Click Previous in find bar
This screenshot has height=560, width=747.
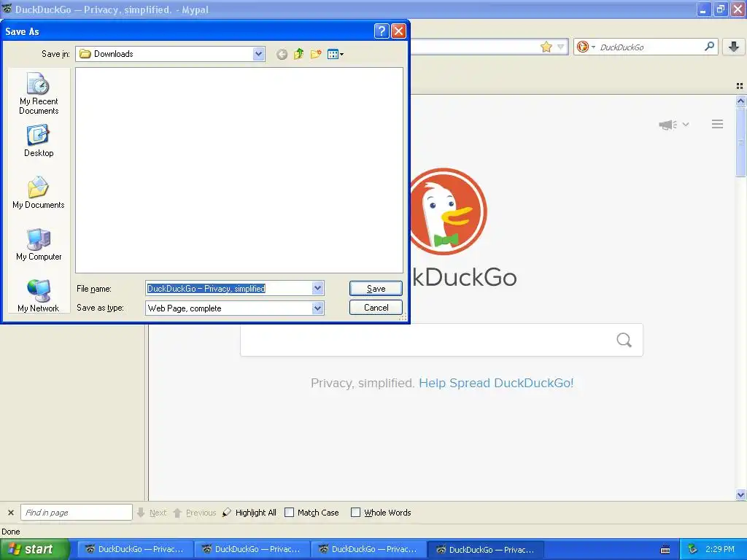click(x=195, y=513)
